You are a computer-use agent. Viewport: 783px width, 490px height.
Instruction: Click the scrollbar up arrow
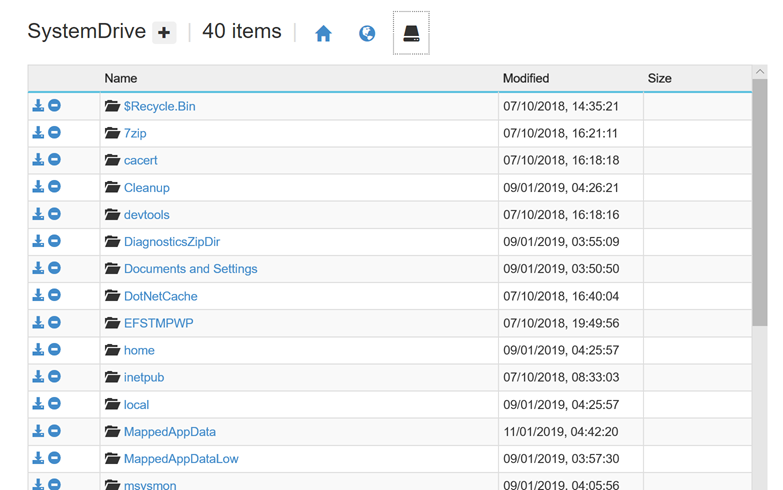pos(760,73)
